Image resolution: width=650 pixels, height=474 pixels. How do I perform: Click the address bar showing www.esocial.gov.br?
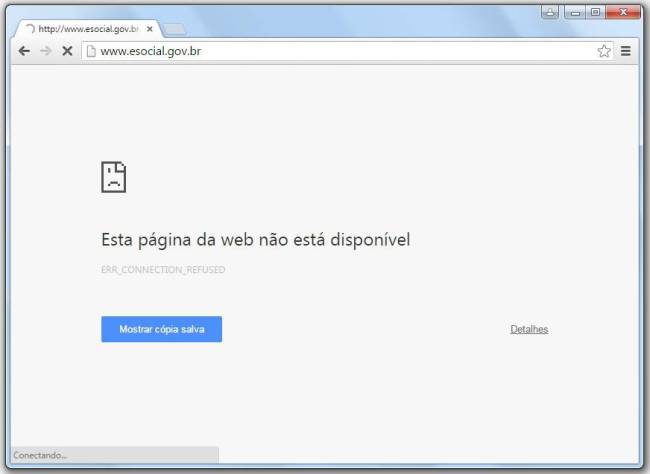tap(340, 51)
